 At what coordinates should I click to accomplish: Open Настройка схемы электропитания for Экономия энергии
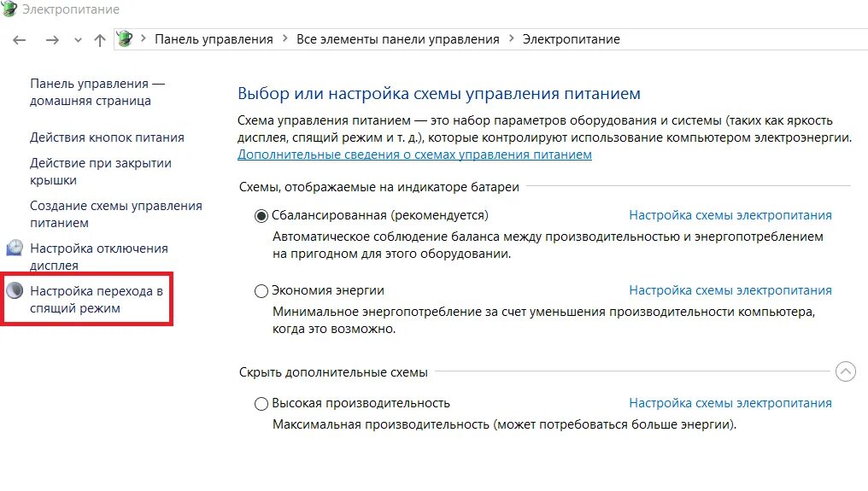(x=730, y=290)
